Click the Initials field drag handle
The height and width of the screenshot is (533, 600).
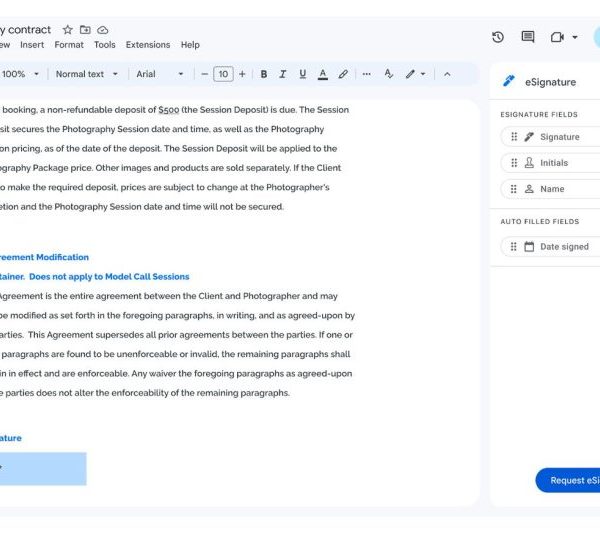point(514,163)
